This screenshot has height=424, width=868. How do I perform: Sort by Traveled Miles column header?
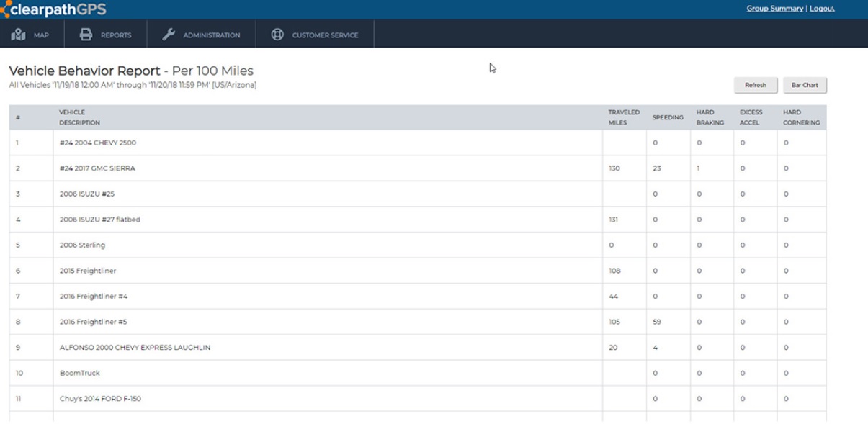pyautogui.click(x=624, y=117)
